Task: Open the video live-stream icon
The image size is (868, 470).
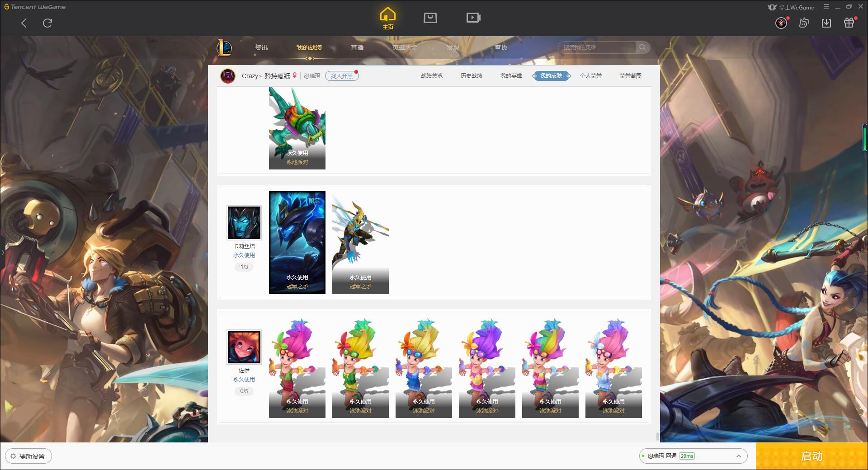Action: (x=473, y=18)
